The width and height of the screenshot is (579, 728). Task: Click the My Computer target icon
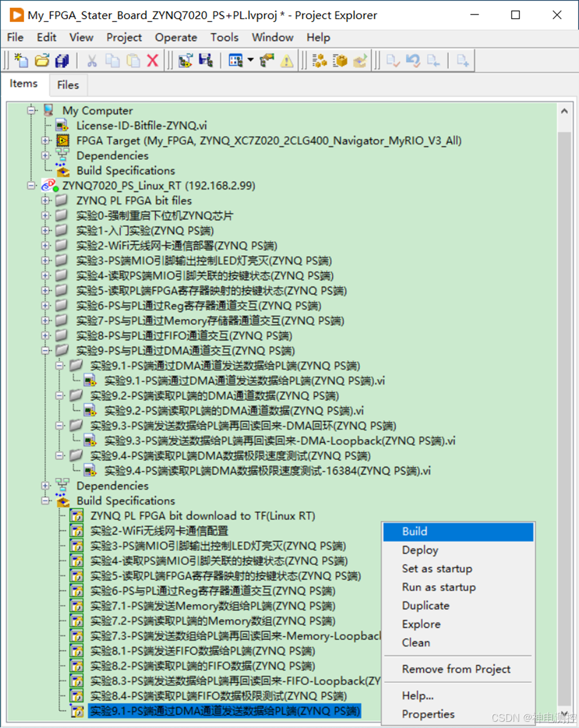(x=49, y=110)
